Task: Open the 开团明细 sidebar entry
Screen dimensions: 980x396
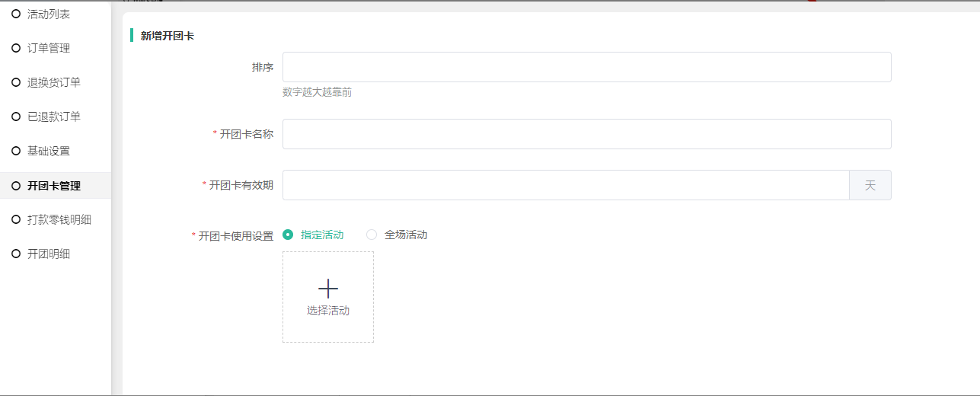Action: click(x=49, y=254)
